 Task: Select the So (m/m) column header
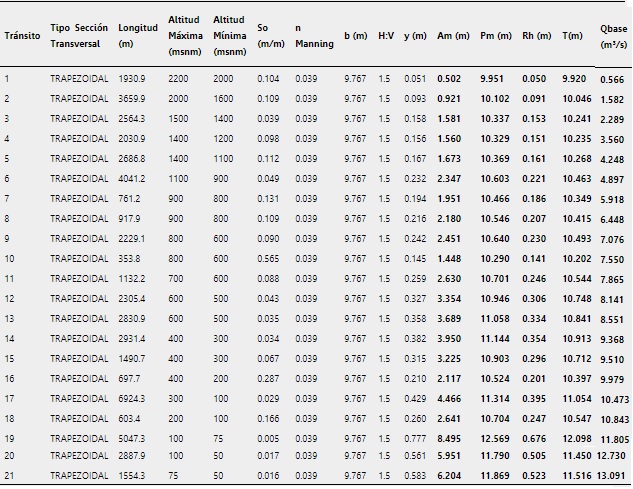[x=270, y=35]
